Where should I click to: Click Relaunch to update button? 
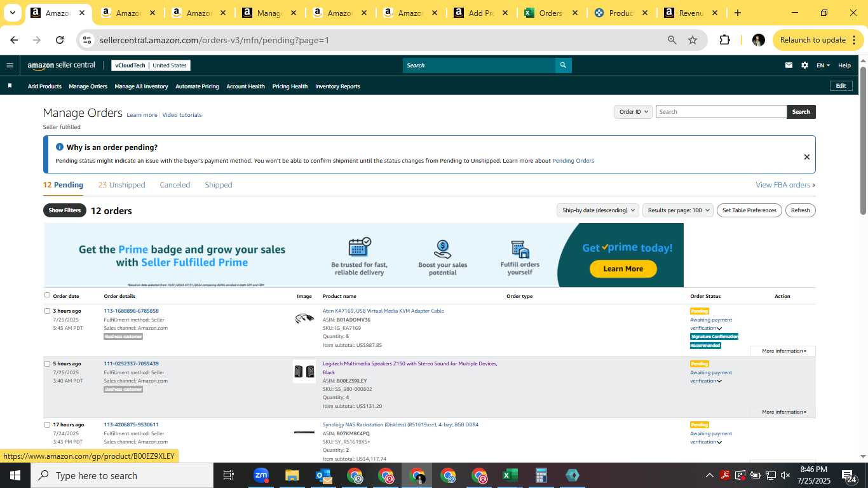coord(818,40)
